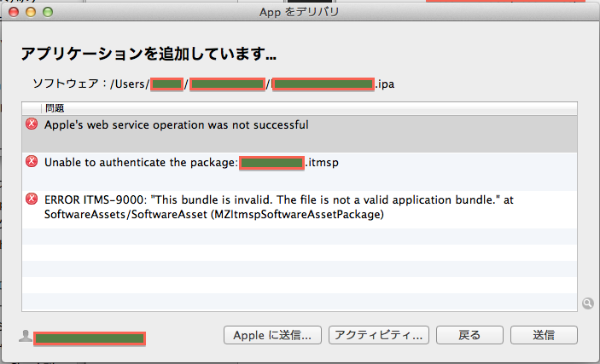600x364 pixels.
Task: Click the red error icon beside "Apple's web service"
Action: pos(32,124)
